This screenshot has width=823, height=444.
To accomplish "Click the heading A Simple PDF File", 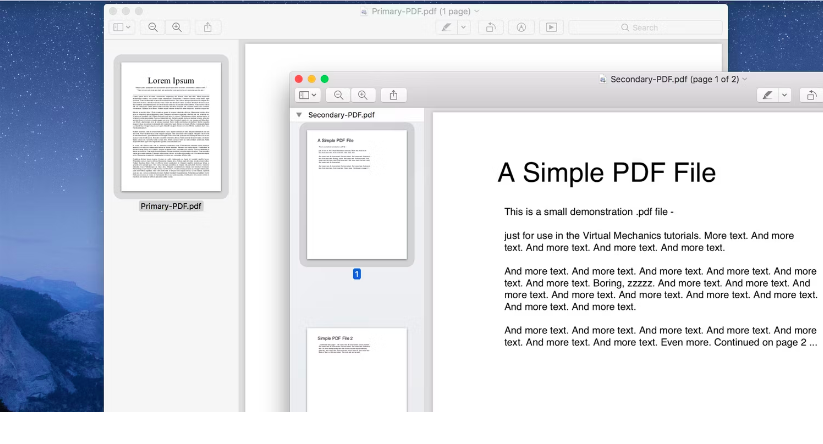I will pyautogui.click(x=607, y=173).
